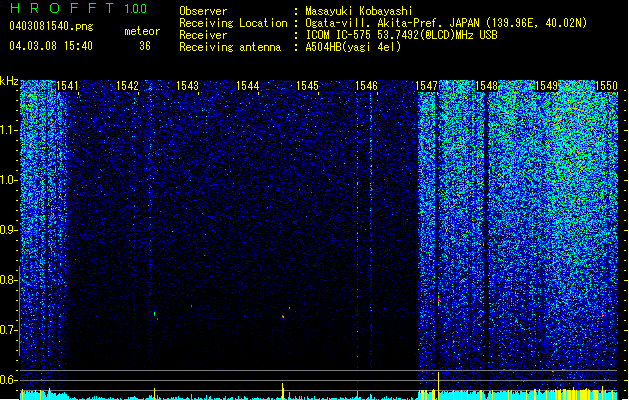Viewport: 629px width, 400px height.
Task: Click the Receiver label
Action: coord(203,35)
